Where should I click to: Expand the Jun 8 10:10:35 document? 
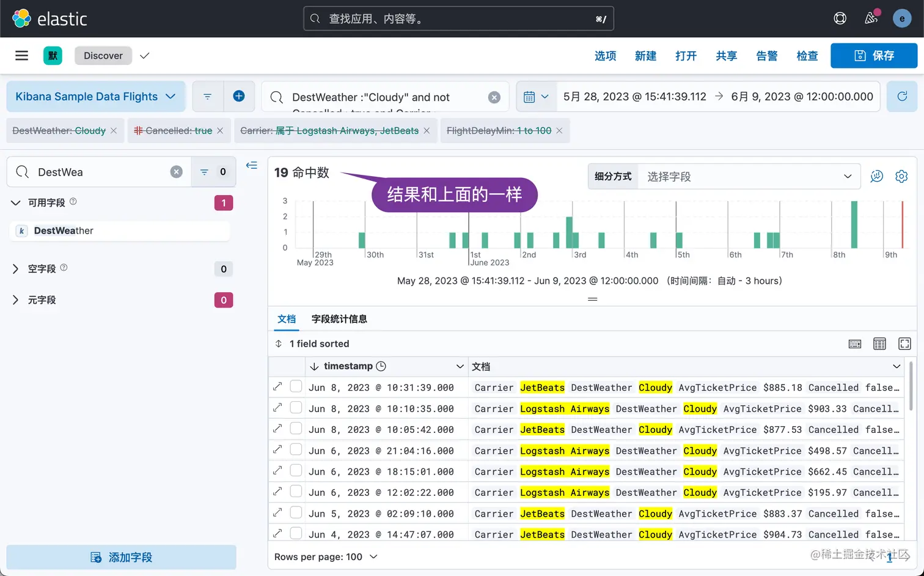click(277, 407)
